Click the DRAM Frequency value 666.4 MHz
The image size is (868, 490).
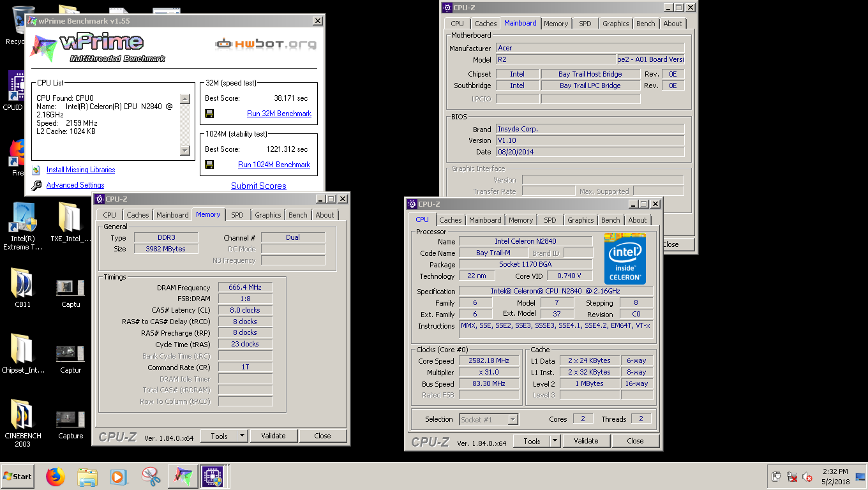point(245,288)
